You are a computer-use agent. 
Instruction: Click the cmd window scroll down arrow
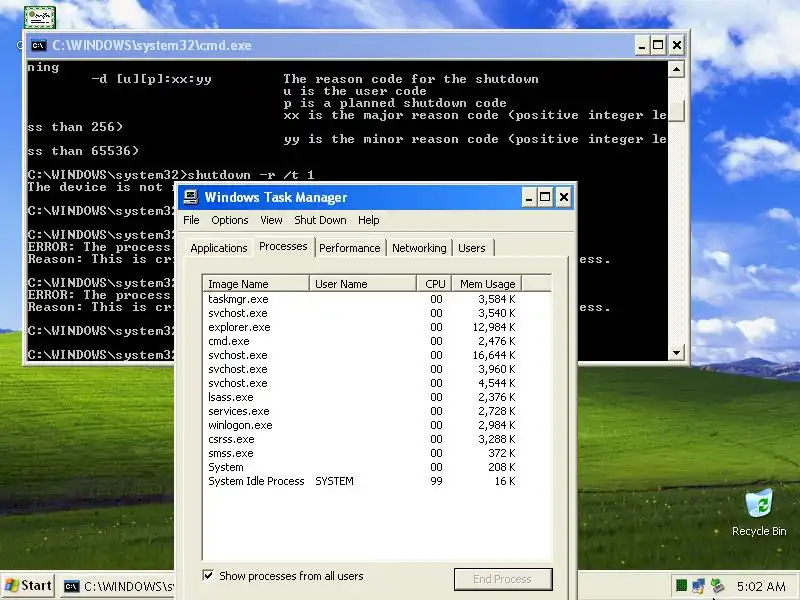[x=676, y=352]
